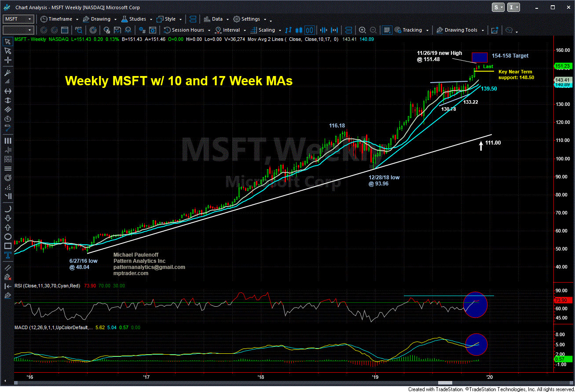Click the add chart image icon
575x392 pixels.
coord(495,30)
